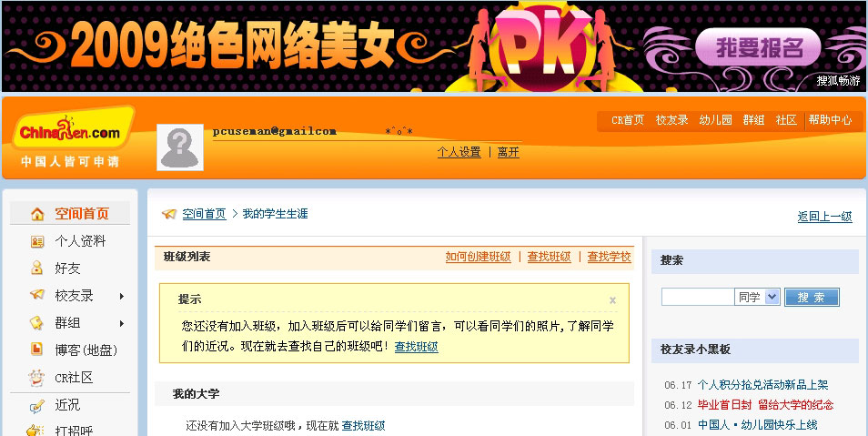The height and width of the screenshot is (436, 868).
Task: Click the 搜索 button
Action: (x=812, y=297)
